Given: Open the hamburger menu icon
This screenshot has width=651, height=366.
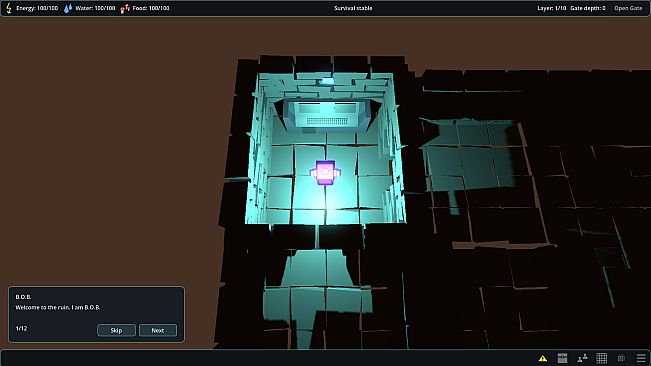Looking at the screenshot, I should point(641,358).
